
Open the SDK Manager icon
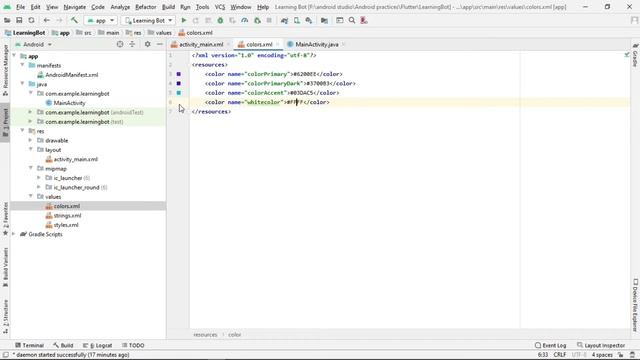coord(309,20)
